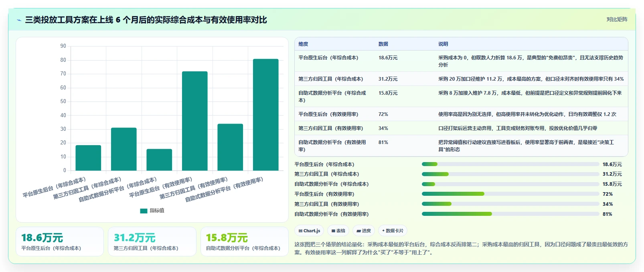
Task: Click the description starting 把异常阈值和行动建议
Action: click(526, 146)
